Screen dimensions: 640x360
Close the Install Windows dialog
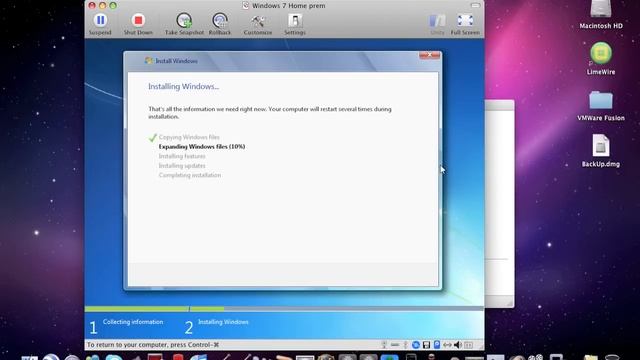429,55
